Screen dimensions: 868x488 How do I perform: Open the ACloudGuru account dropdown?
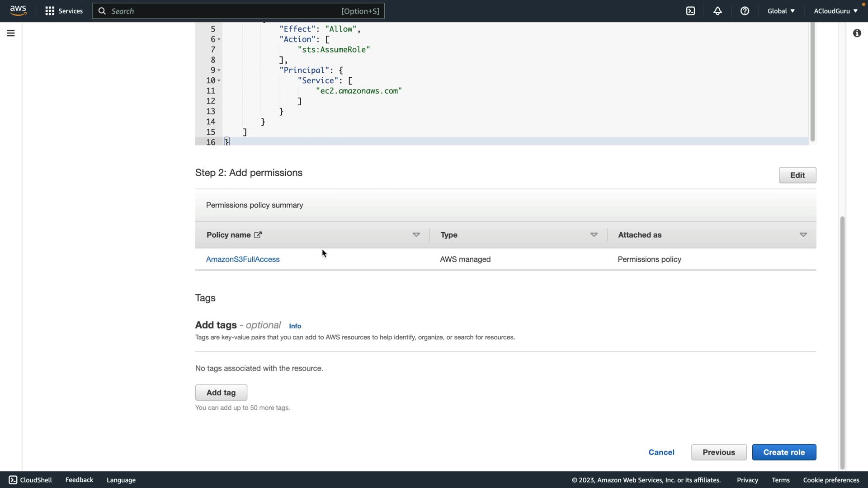tap(835, 11)
